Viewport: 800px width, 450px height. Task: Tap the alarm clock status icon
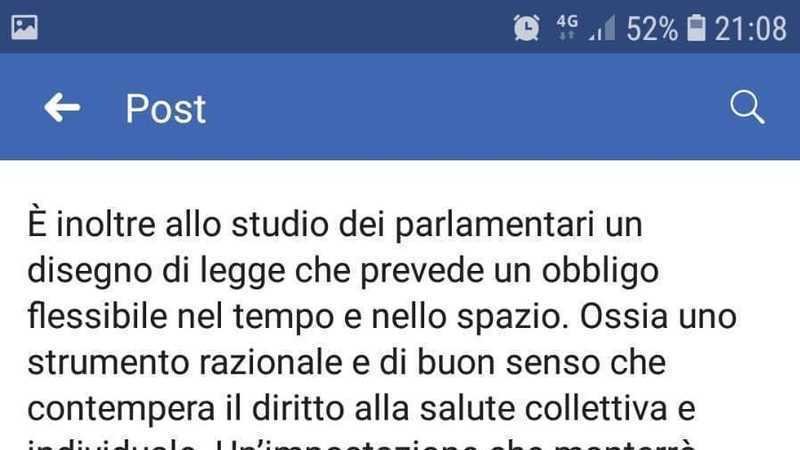coord(527,28)
